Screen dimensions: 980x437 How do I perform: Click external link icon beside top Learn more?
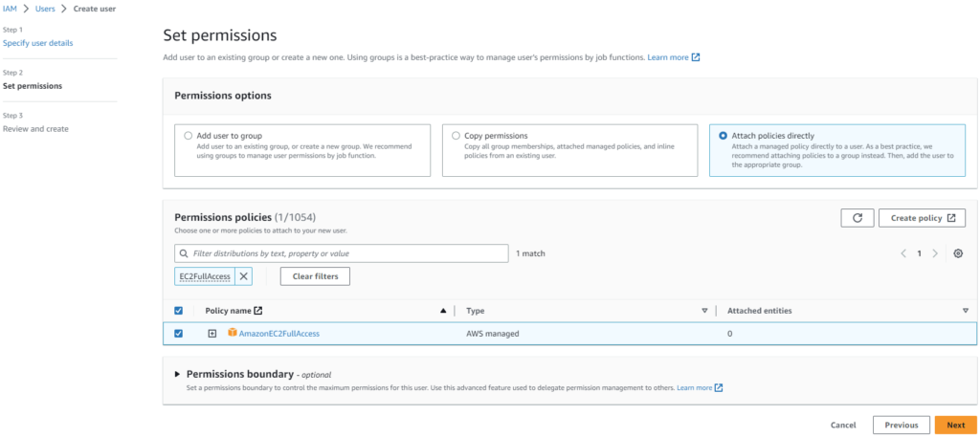696,57
